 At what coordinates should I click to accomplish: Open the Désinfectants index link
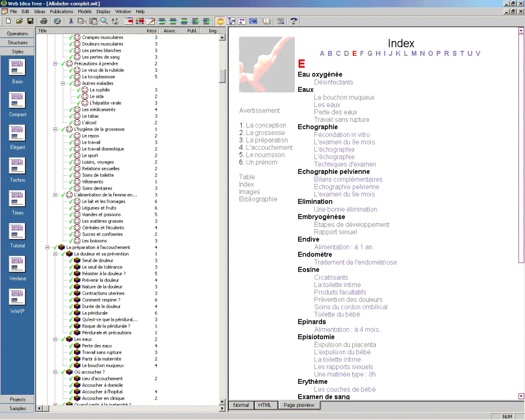pyautogui.click(x=333, y=82)
